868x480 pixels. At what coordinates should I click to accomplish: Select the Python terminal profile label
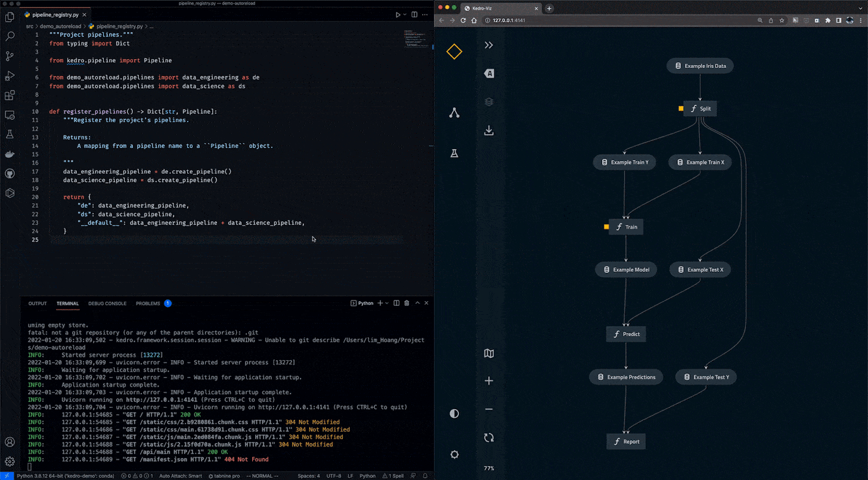click(362, 303)
